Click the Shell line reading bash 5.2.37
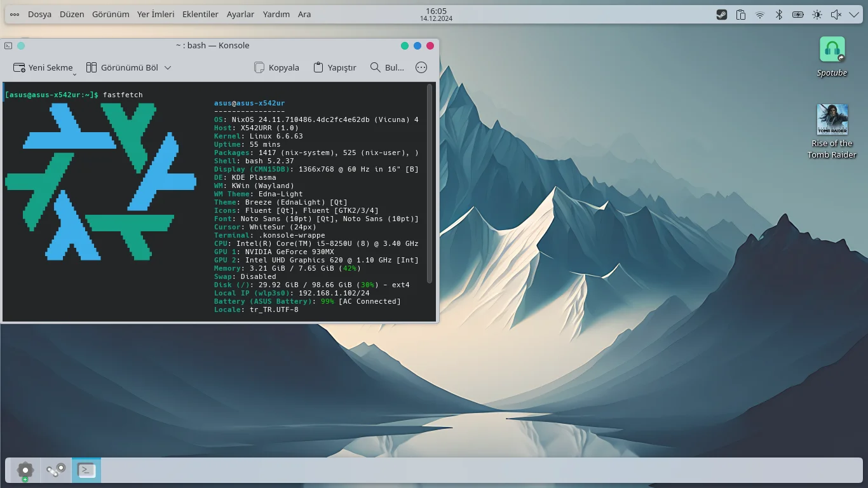This screenshot has width=868, height=488. [254, 161]
